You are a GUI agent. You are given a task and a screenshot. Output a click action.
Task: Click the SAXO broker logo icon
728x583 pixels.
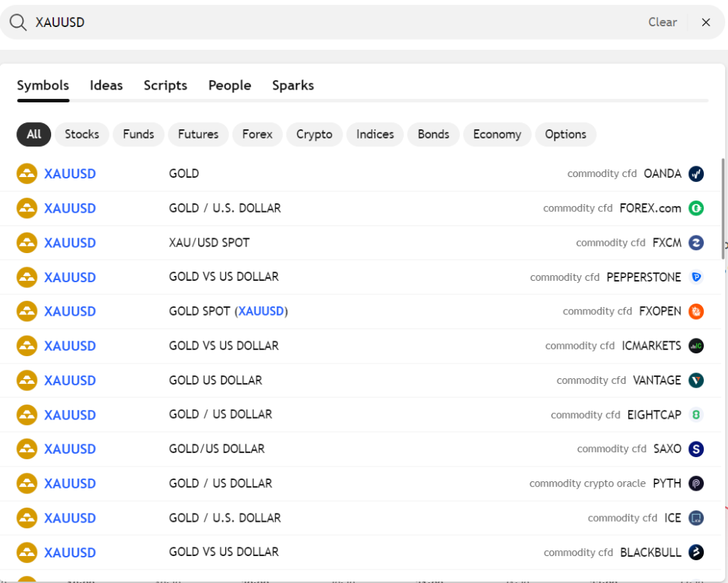pyautogui.click(x=695, y=449)
